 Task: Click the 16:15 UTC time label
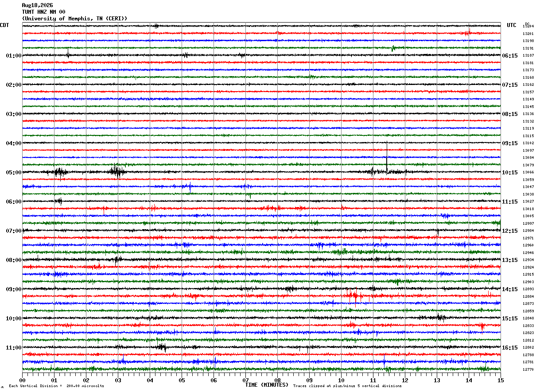[510, 348]
